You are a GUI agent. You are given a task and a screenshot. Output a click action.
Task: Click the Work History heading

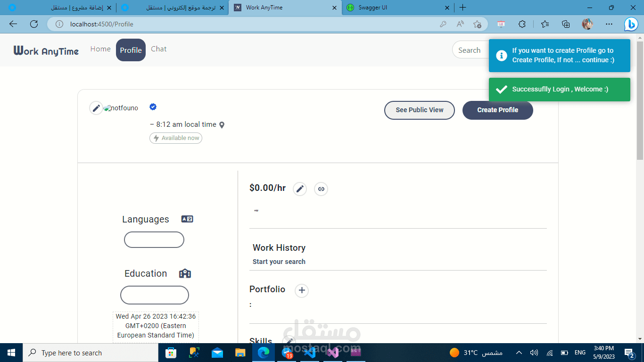click(279, 248)
